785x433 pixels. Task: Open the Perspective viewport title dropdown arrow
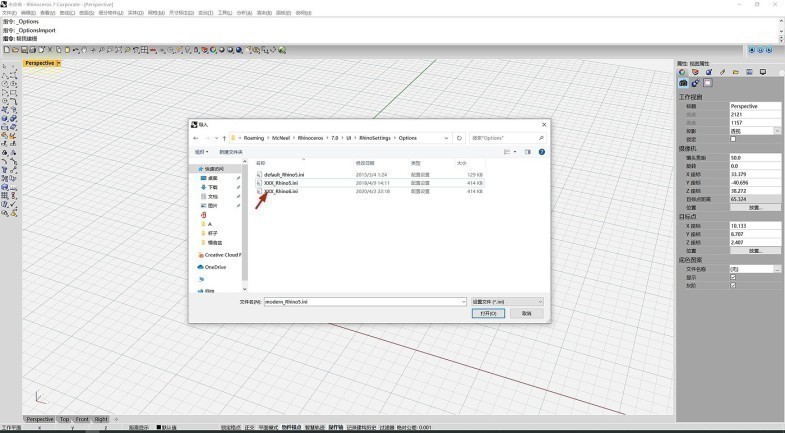59,63
